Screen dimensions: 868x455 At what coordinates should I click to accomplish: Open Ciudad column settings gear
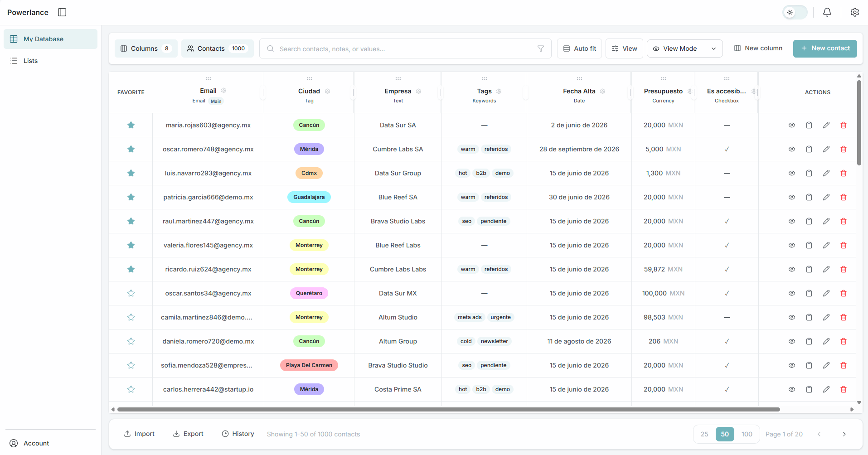pos(327,91)
